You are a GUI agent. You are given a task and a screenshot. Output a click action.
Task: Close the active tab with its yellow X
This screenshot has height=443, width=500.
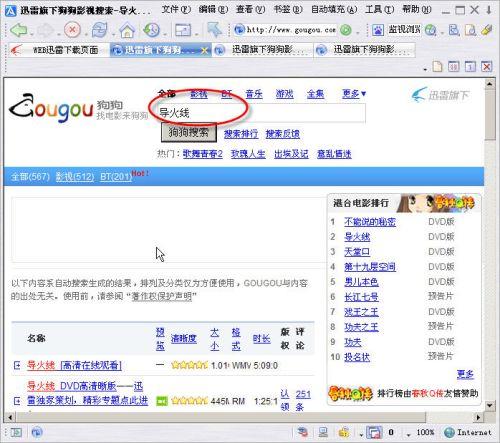tap(205, 50)
